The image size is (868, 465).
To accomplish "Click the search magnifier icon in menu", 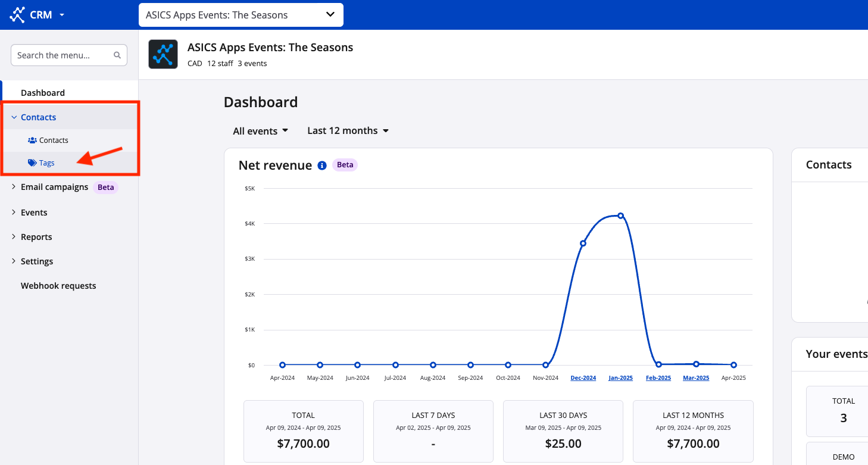I will coord(117,55).
